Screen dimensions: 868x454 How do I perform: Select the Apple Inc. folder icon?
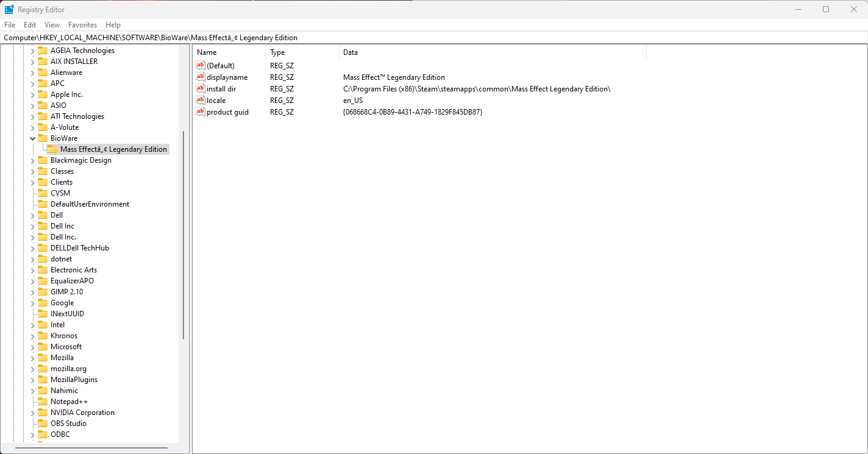click(43, 94)
